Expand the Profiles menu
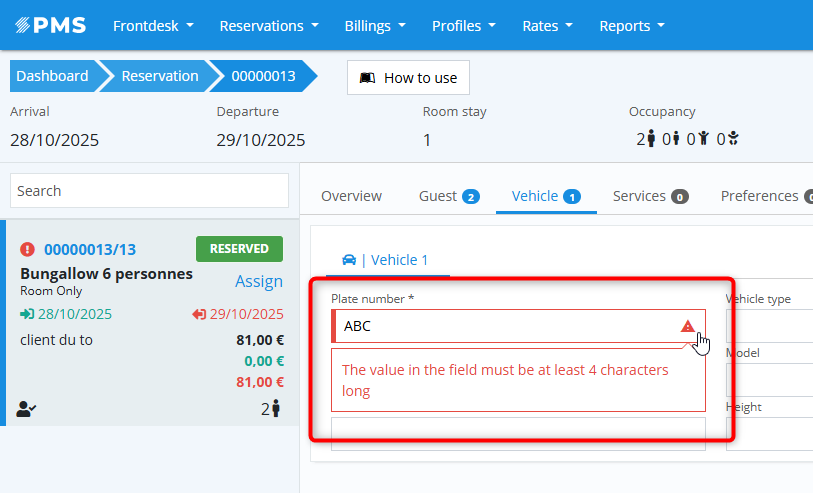The width and height of the screenshot is (813, 493). 463,25
